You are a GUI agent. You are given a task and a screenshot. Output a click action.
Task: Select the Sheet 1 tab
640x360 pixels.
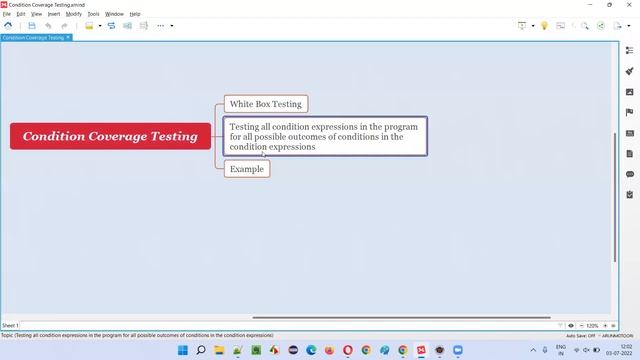pos(10,325)
